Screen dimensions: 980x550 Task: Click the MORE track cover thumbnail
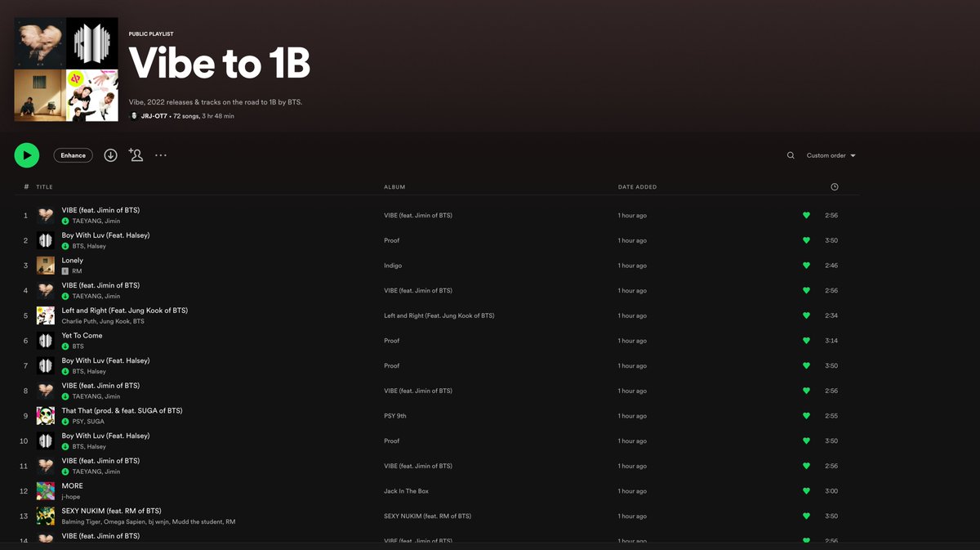(x=46, y=491)
